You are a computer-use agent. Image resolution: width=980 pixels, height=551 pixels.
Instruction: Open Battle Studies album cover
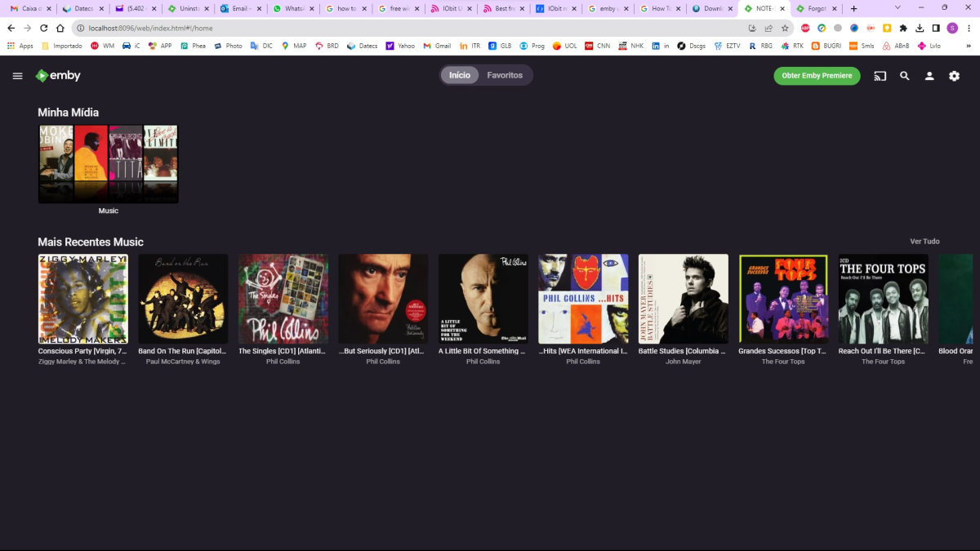pyautogui.click(x=684, y=299)
